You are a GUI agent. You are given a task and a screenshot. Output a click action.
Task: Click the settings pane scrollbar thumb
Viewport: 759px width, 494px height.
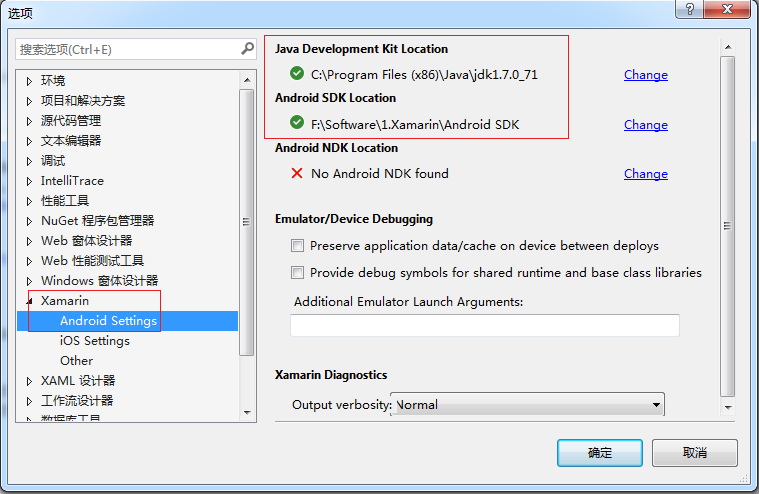point(727,226)
